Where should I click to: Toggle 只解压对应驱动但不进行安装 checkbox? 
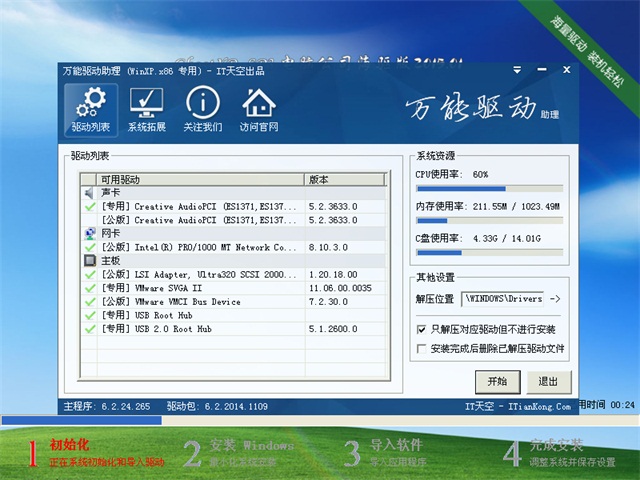[x=421, y=329]
